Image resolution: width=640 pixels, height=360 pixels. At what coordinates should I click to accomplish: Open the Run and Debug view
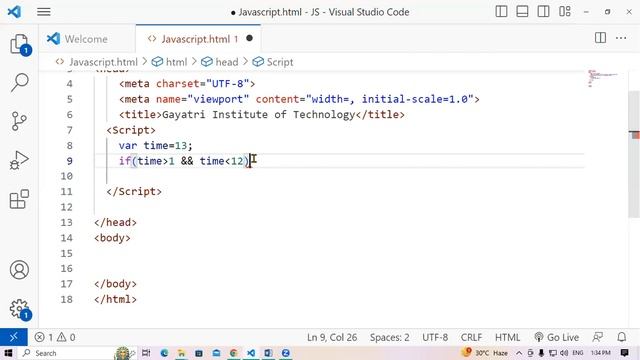coord(19,160)
